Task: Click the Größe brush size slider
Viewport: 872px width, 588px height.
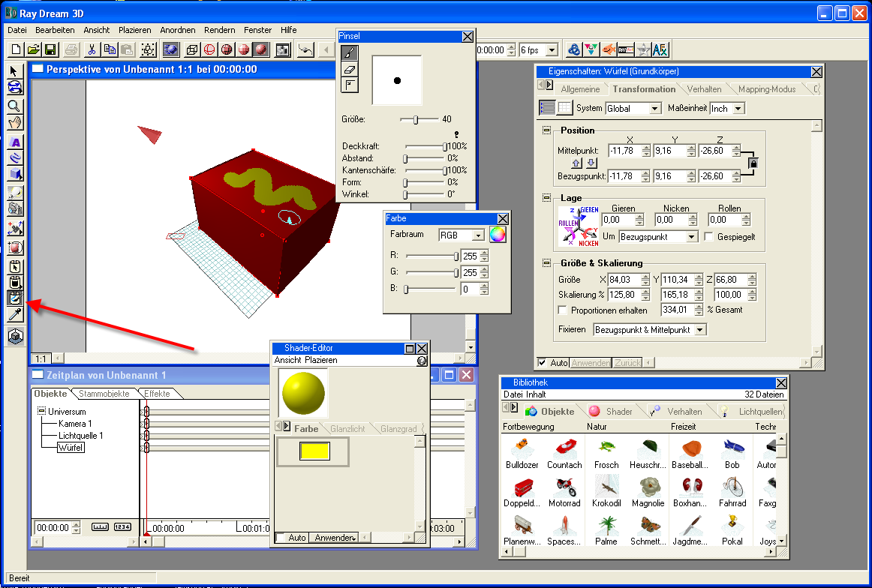Action: (x=419, y=119)
